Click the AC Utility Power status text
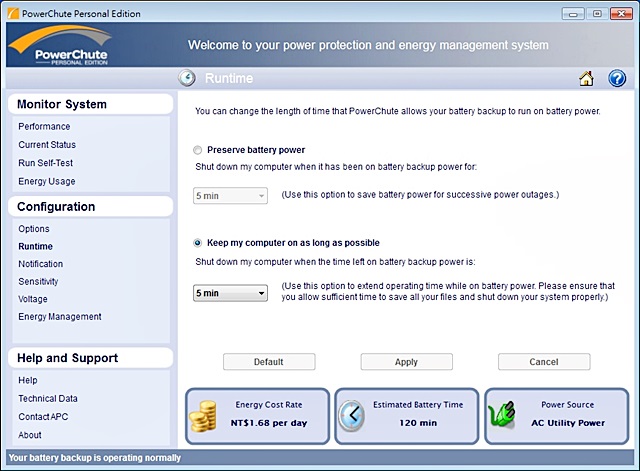 [x=568, y=423]
